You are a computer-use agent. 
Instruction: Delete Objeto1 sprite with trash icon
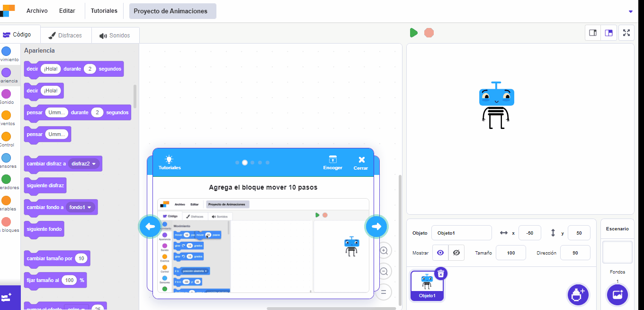(x=441, y=274)
